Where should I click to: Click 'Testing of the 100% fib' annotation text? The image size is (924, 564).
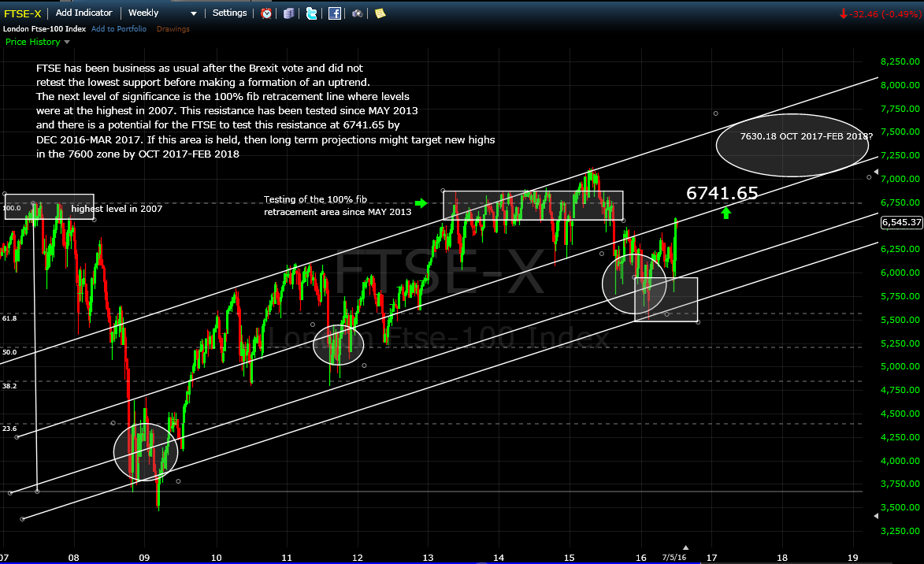pos(315,199)
